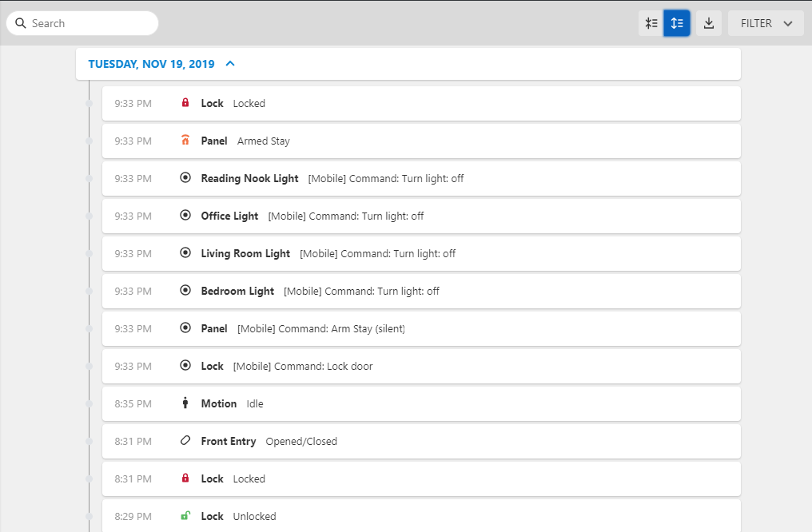Click timeline dot beside Front Entry row
The image size is (812, 532).
click(89, 442)
